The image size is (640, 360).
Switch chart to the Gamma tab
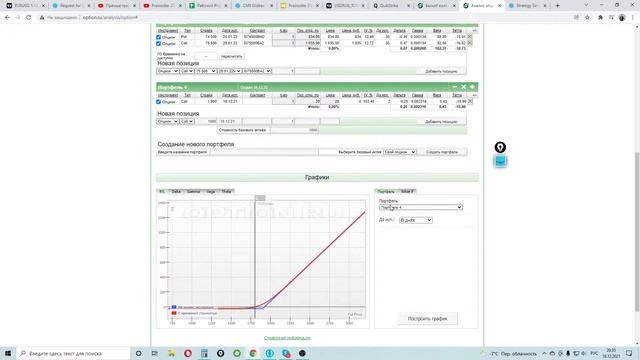(x=193, y=191)
